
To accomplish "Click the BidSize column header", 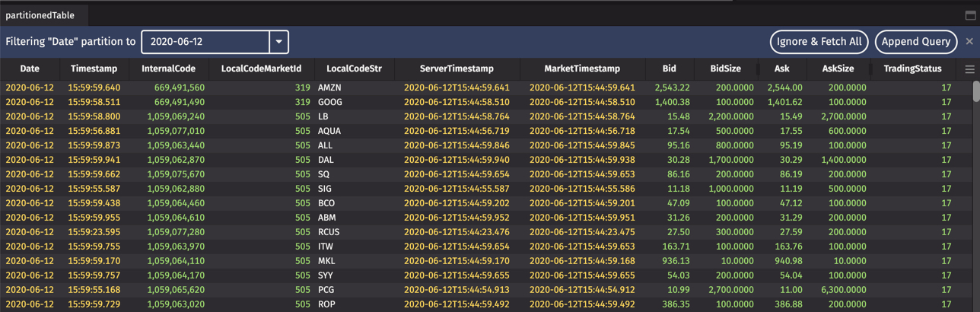I will tap(725, 68).
